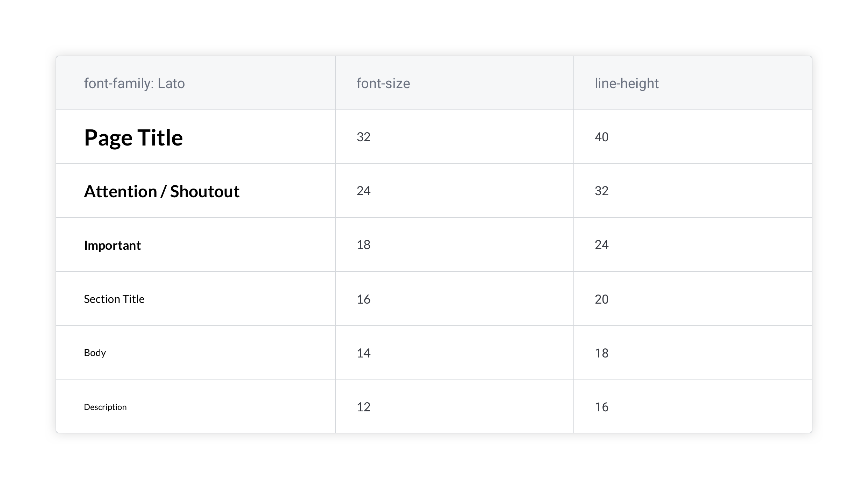The image size is (868, 489).
Task: Select the 'Page Title' text sample
Action: (133, 137)
